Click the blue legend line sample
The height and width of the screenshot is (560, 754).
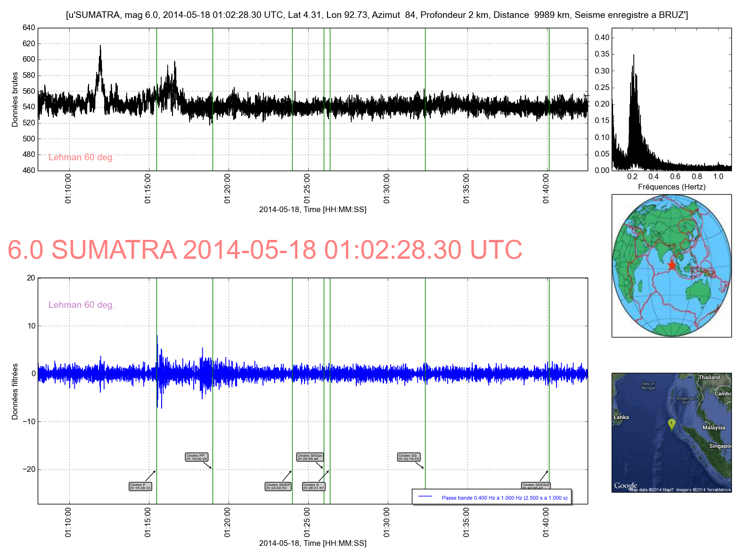[425, 497]
